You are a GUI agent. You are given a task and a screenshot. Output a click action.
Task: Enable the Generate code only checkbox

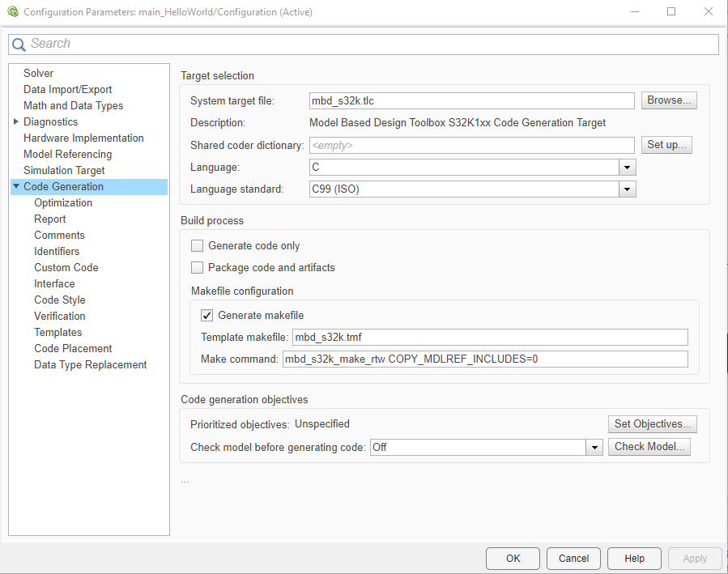pos(197,244)
